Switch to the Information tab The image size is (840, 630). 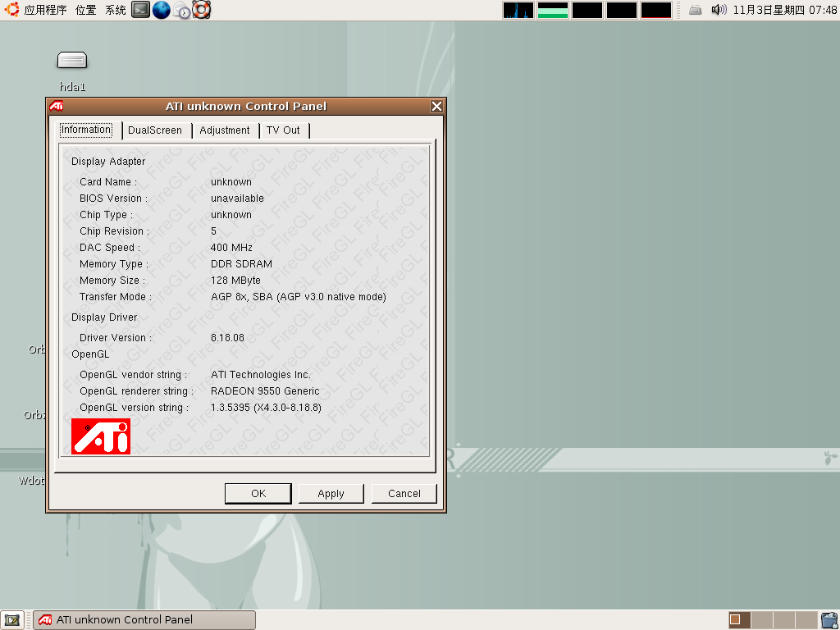86,130
